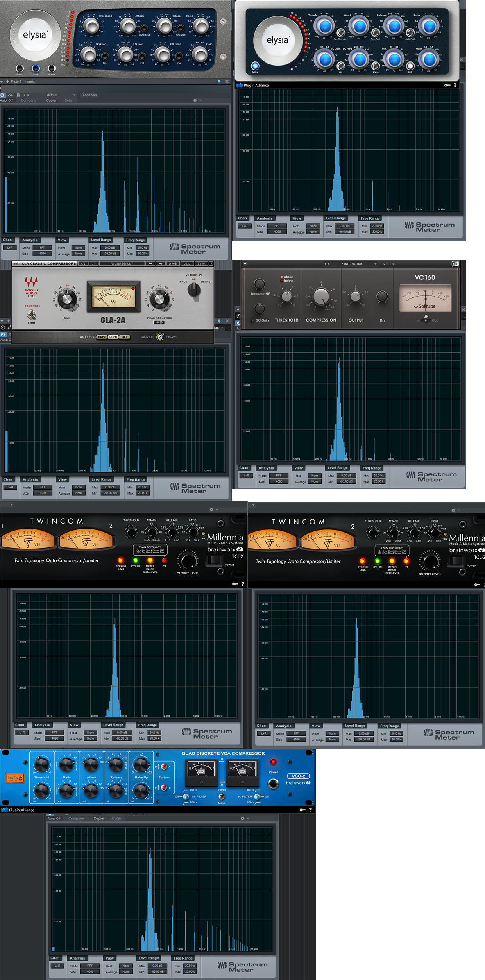Viewport: 485px width, 980px height.
Task: Switch on the x10 EQ Freq multiplier
Action: click(142, 57)
